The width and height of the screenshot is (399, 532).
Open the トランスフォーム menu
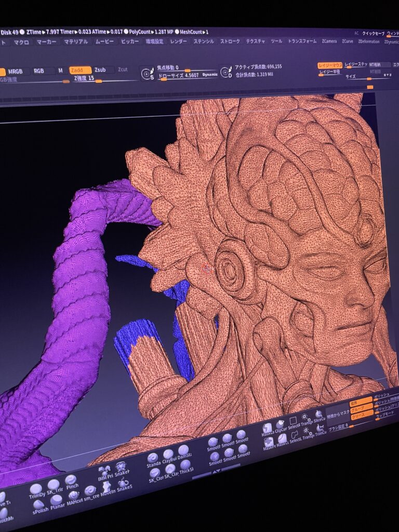point(302,41)
